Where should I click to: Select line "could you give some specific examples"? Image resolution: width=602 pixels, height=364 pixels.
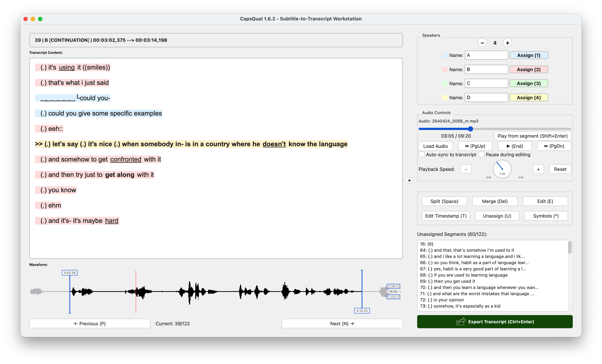98,113
